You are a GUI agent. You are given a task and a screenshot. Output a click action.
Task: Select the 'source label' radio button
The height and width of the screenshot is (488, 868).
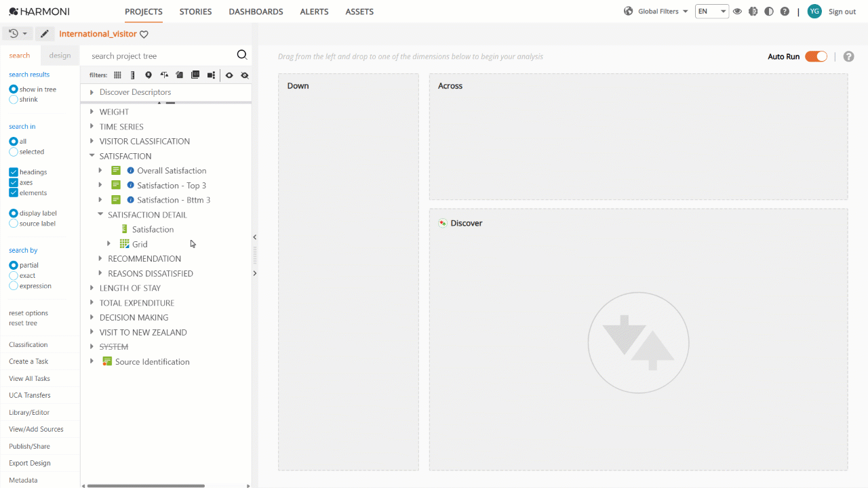tap(14, 223)
